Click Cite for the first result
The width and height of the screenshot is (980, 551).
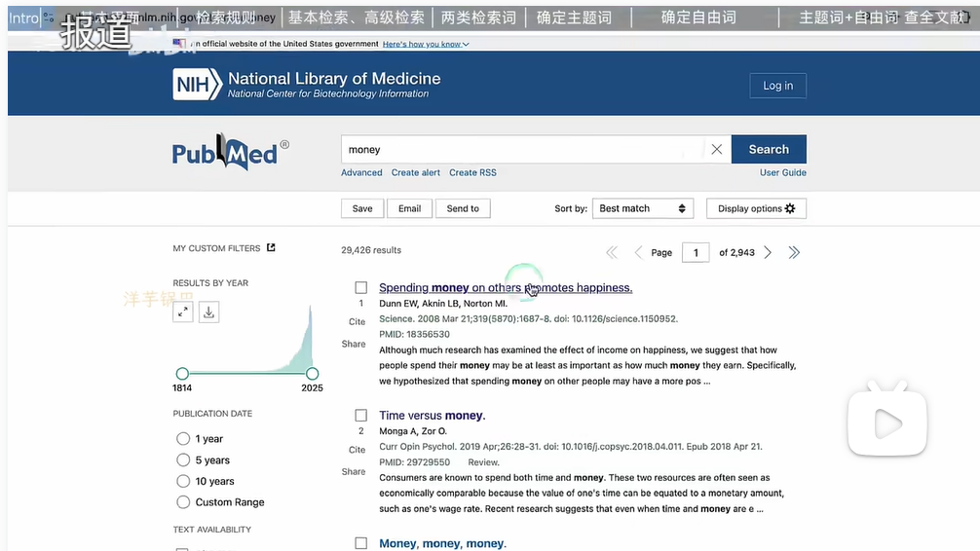point(357,321)
